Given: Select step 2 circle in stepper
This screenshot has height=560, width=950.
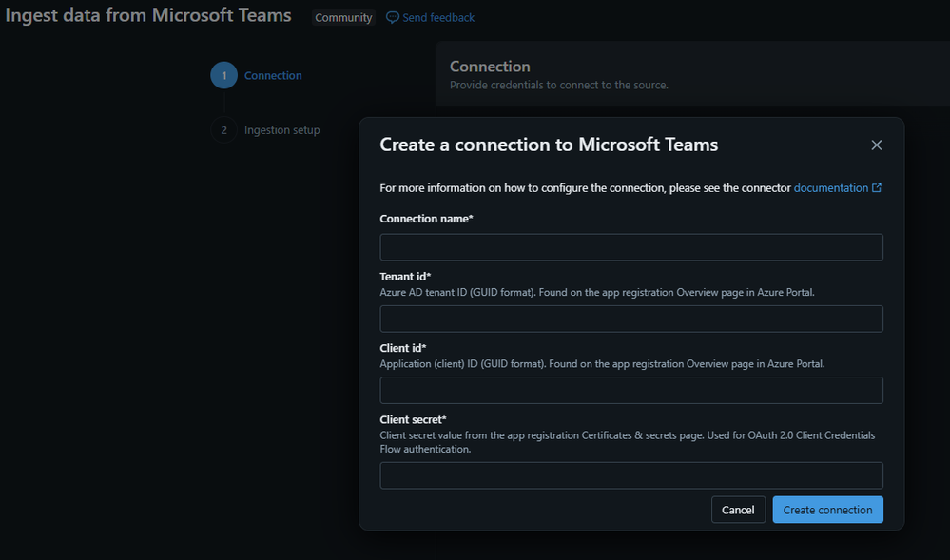Looking at the screenshot, I should pyautogui.click(x=224, y=129).
